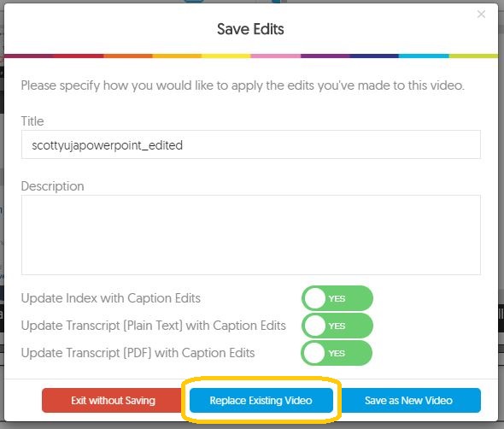The image size is (504, 429).
Task: Click inside the empty Description box
Action: [x=251, y=235]
